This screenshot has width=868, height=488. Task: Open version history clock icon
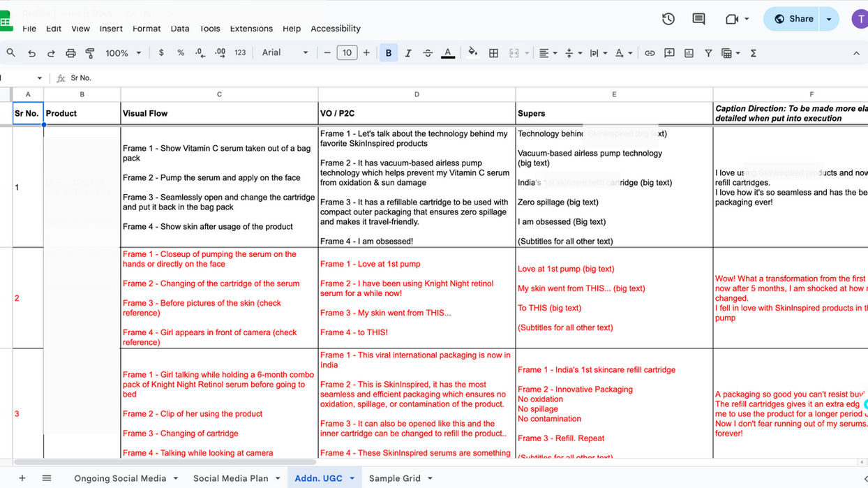pyautogui.click(x=668, y=19)
